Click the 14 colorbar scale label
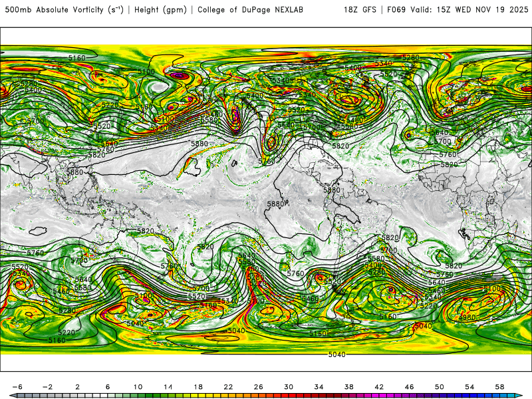532x399 pixels. click(x=168, y=387)
